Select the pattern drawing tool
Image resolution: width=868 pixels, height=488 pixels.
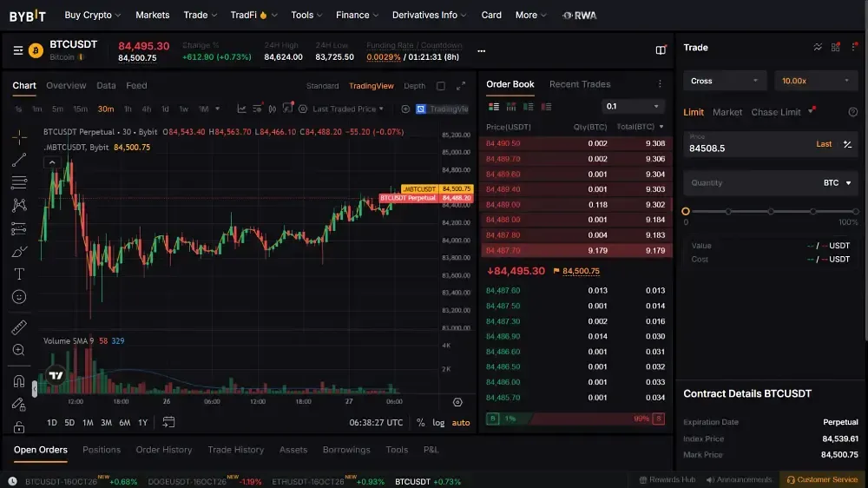tap(19, 205)
